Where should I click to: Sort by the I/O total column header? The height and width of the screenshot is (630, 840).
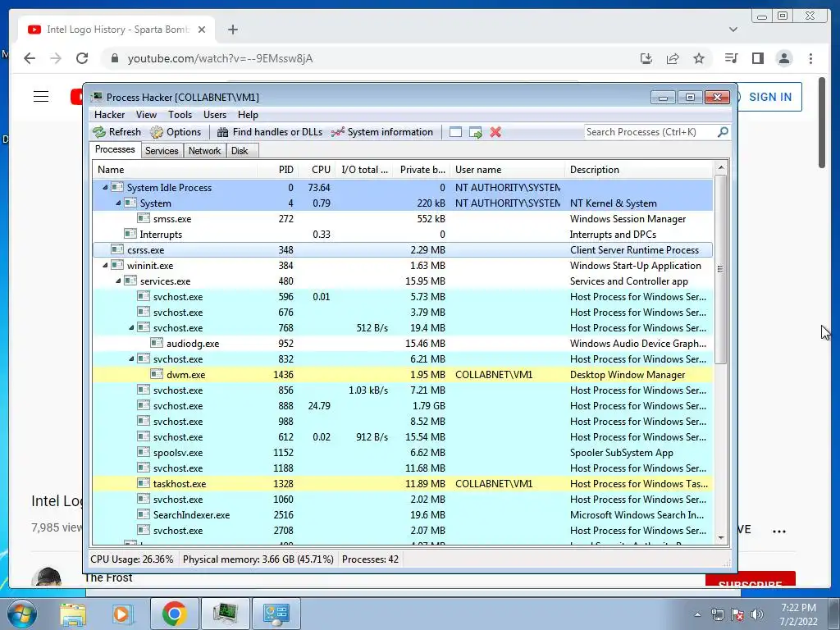[365, 170]
